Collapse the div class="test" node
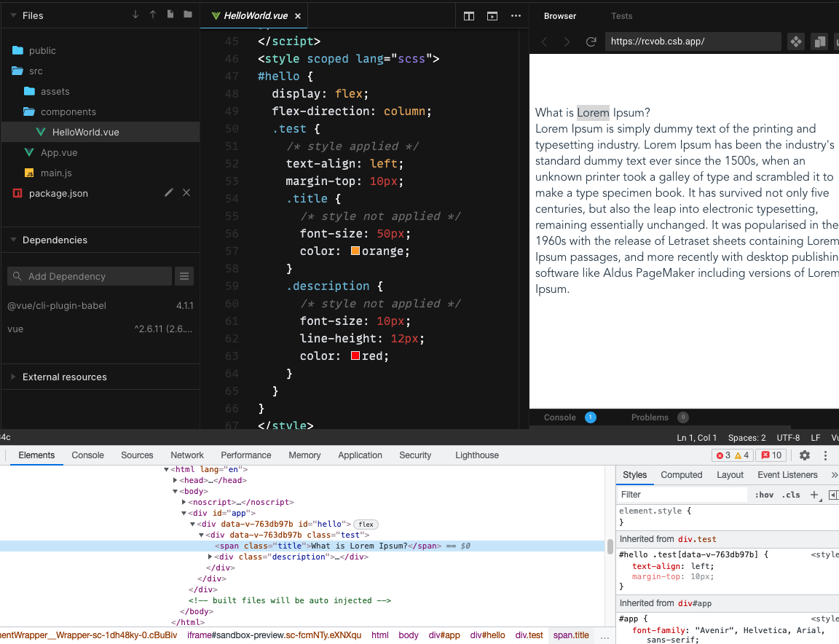The width and height of the screenshot is (839, 644). (201, 535)
